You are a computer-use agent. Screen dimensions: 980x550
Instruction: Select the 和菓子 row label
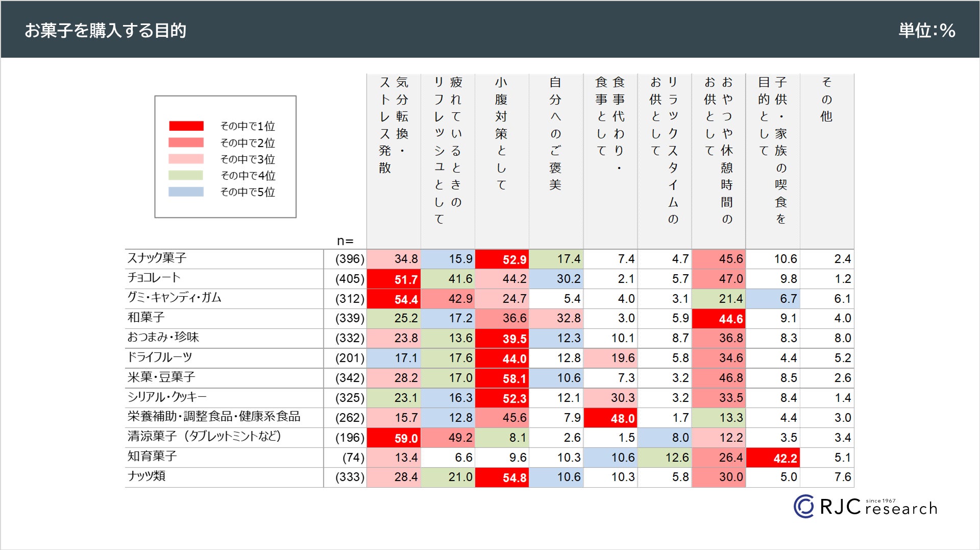pos(146,318)
